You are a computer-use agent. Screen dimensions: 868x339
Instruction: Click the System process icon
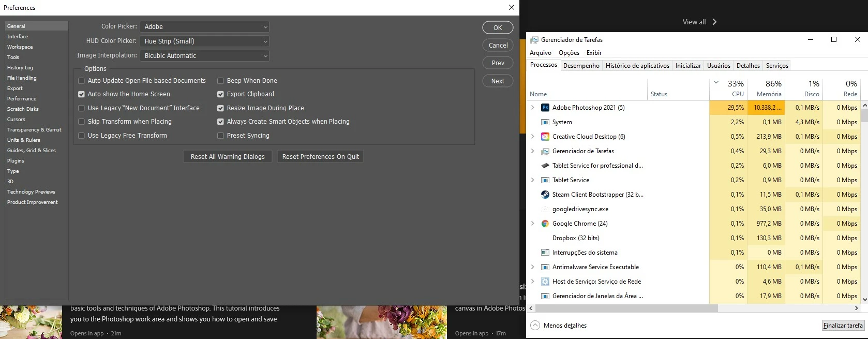pyautogui.click(x=545, y=122)
